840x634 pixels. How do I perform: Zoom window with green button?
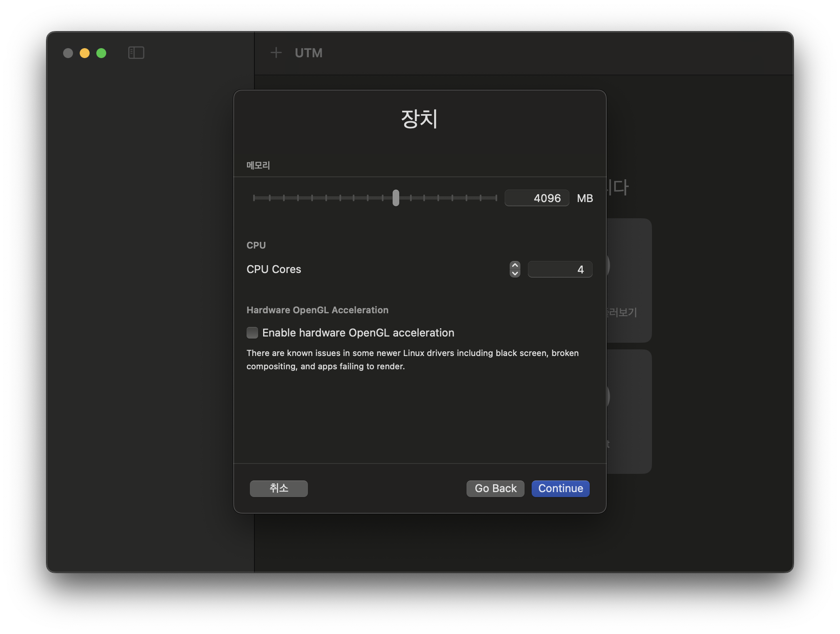[101, 53]
